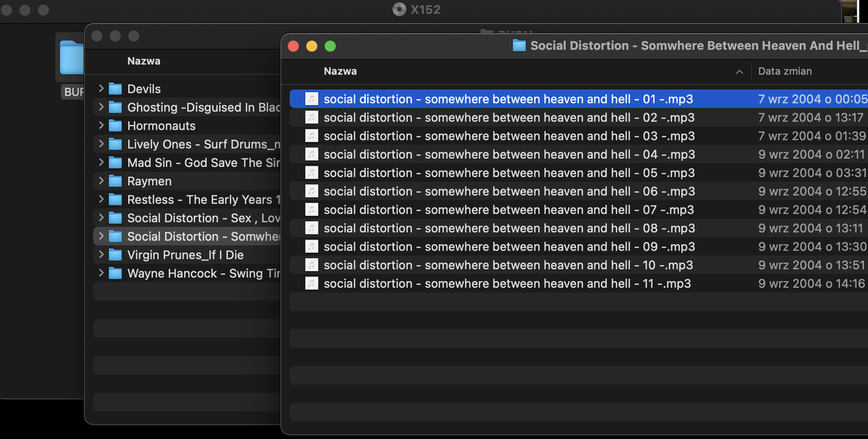Click the Nazwa header in the middle window
The height and width of the screenshot is (439, 868).
click(x=144, y=61)
